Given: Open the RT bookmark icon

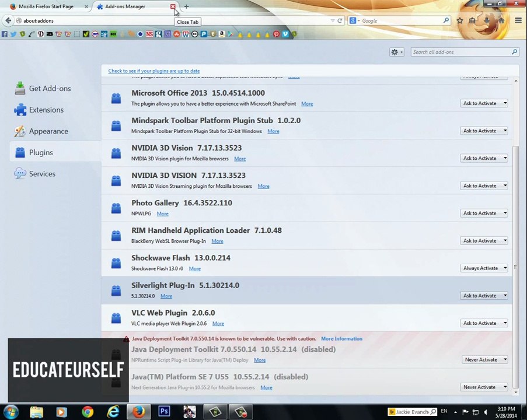Looking at the screenshot, I should pos(113,34).
